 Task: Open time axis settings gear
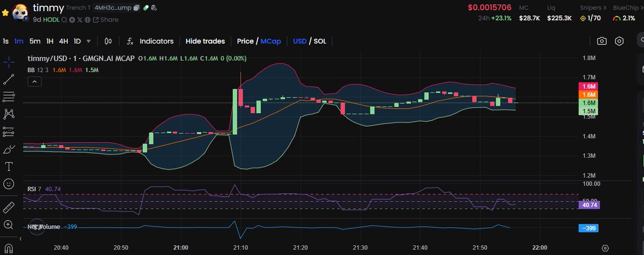[605, 248]
